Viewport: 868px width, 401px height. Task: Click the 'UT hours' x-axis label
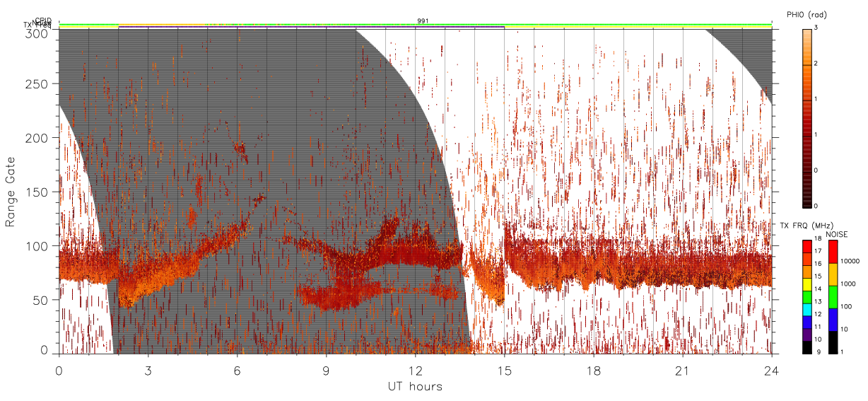(415, 386)
